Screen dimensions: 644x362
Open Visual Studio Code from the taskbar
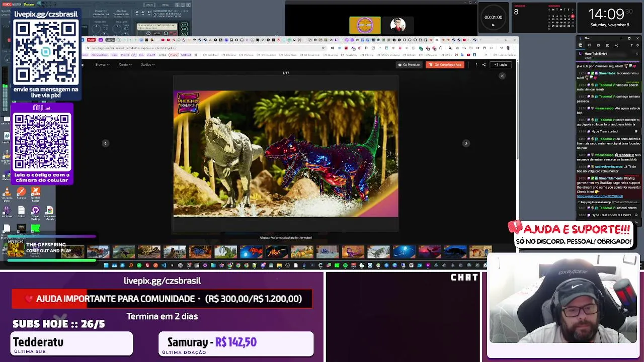[164, 265]
